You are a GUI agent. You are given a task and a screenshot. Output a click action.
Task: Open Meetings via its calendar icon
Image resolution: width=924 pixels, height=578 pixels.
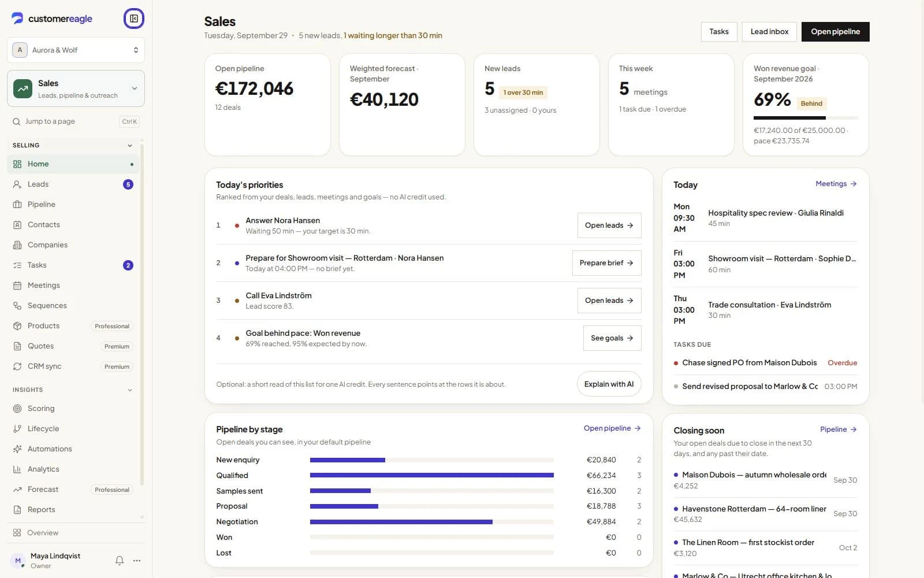17,286
